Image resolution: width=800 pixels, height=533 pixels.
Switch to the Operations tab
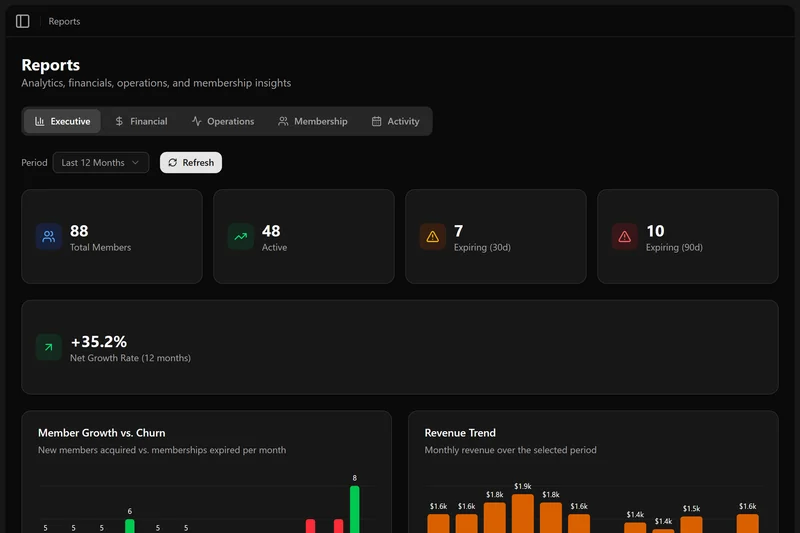click(223, 121)
